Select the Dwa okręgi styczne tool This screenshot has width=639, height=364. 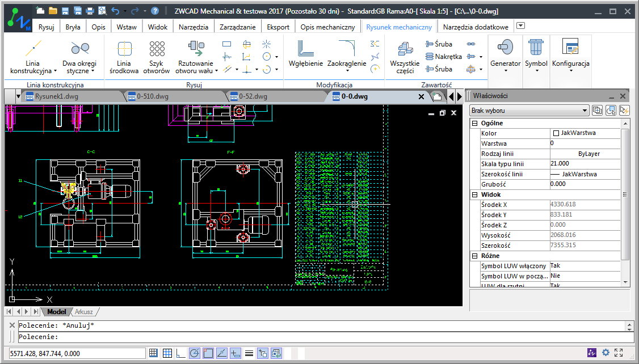80,57
